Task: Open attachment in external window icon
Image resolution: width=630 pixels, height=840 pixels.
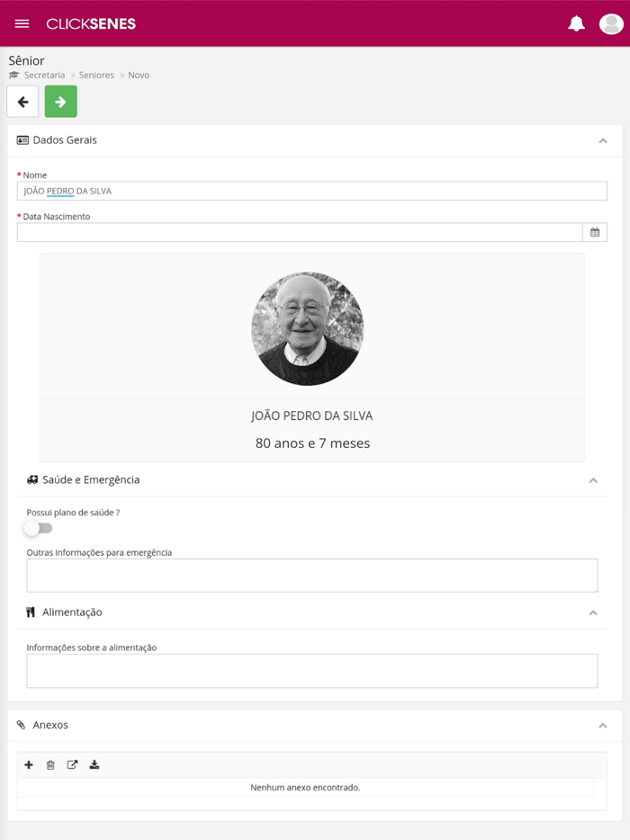Action: (x=72, y=764)
